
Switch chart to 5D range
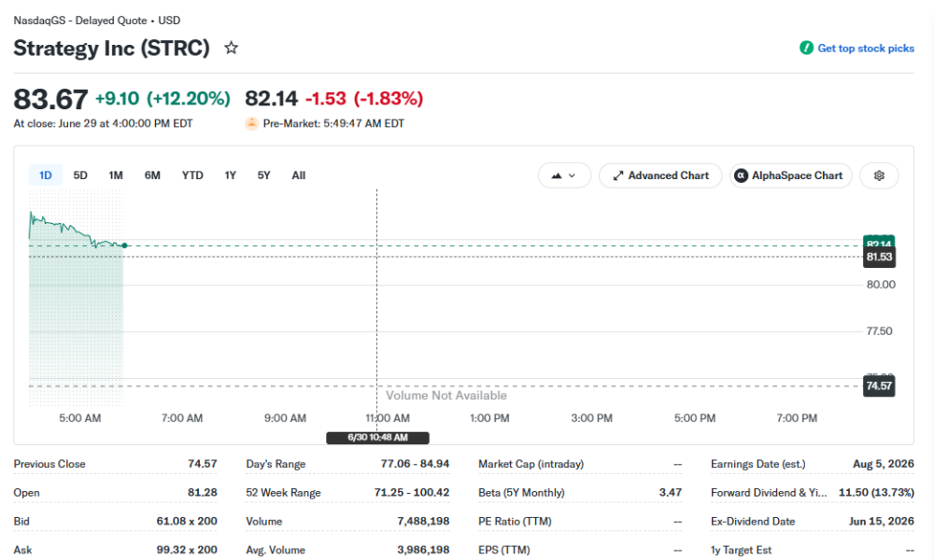click(x=80, y=175)
